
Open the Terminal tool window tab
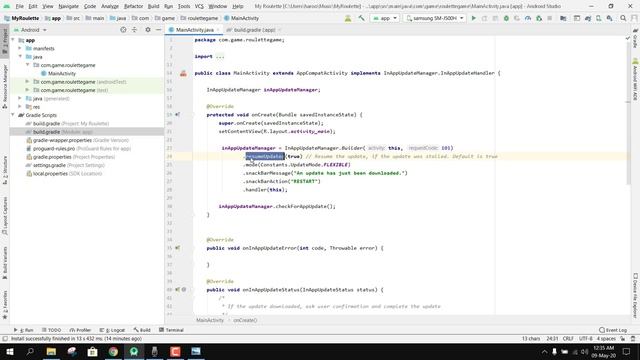(171, 330)
